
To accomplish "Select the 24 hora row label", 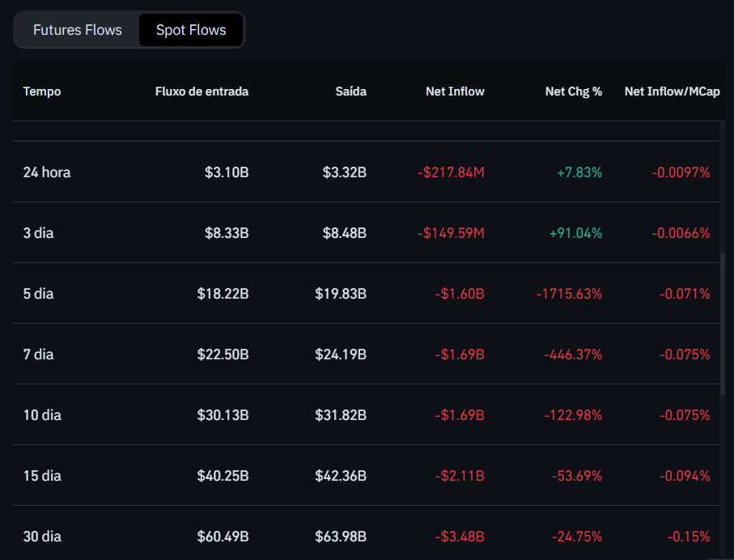I will click(x=47, y=172).
